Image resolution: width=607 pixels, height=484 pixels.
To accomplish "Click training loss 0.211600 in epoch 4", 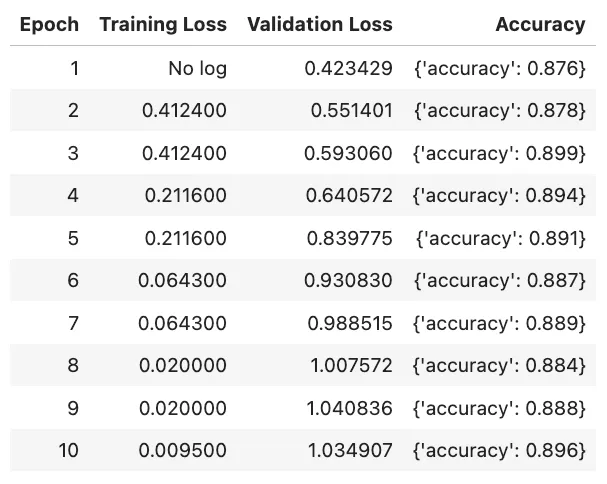I will click(185, 197).
